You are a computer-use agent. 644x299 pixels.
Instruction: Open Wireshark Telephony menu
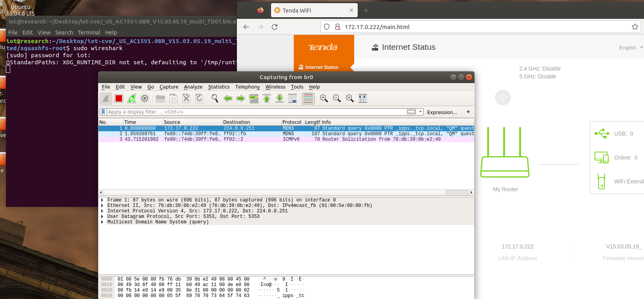[247, 87]
